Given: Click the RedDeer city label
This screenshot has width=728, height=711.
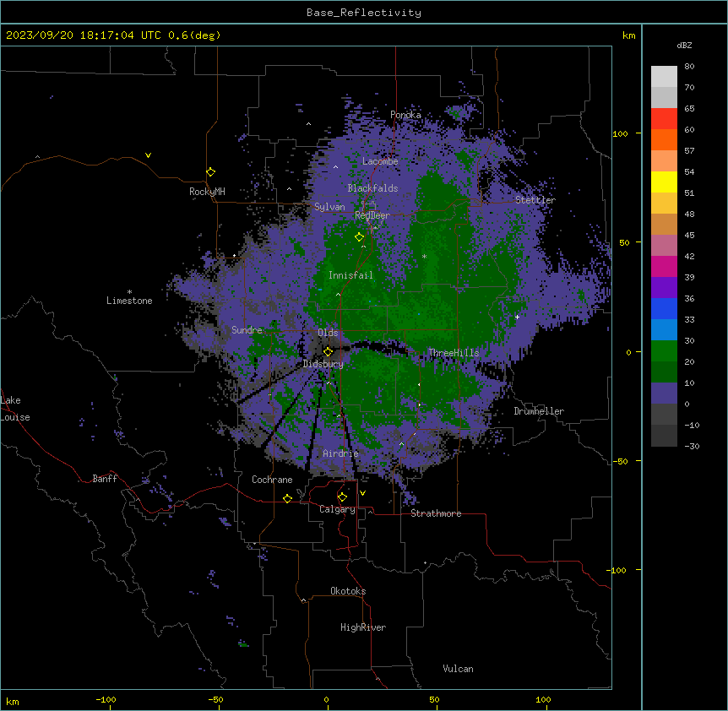Looking at the screenshot, I should (372, 215).
